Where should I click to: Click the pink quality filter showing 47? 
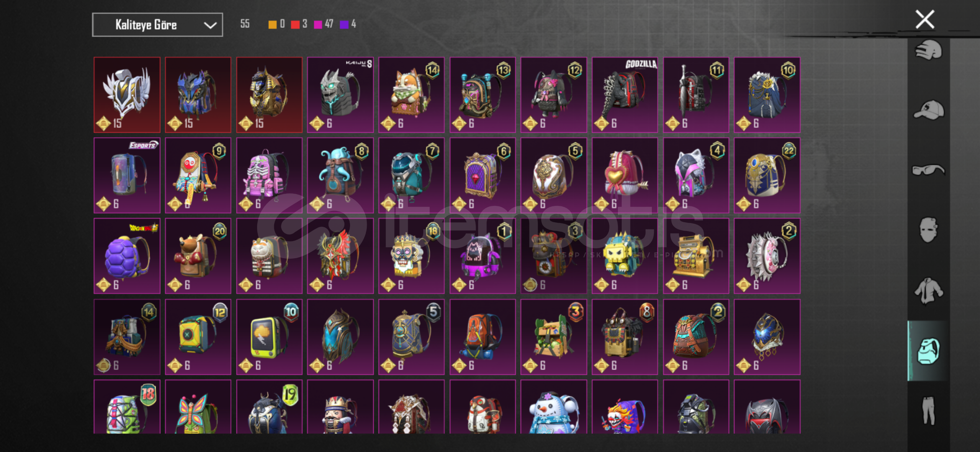pos(323,24)
